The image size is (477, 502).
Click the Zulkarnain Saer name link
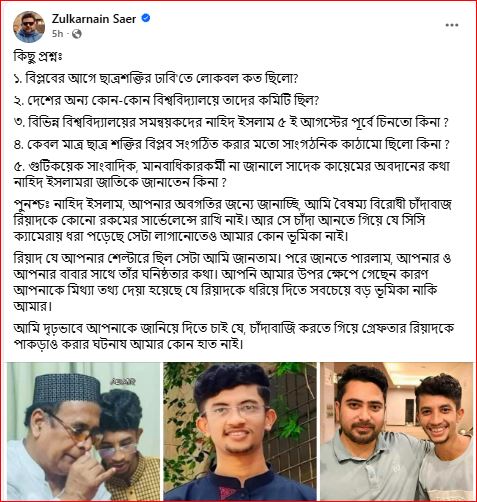[94, 19]
